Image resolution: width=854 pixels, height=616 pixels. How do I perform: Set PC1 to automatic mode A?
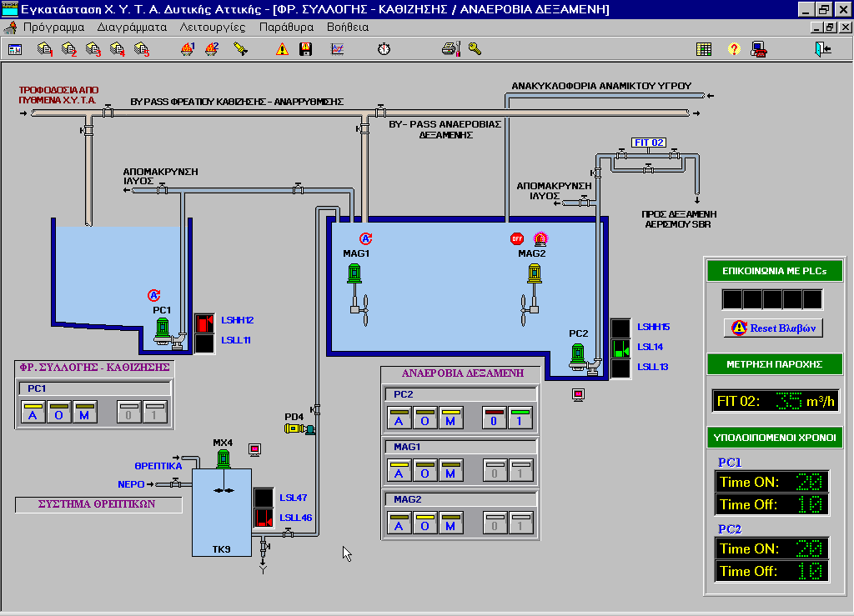tap(33, 413)
